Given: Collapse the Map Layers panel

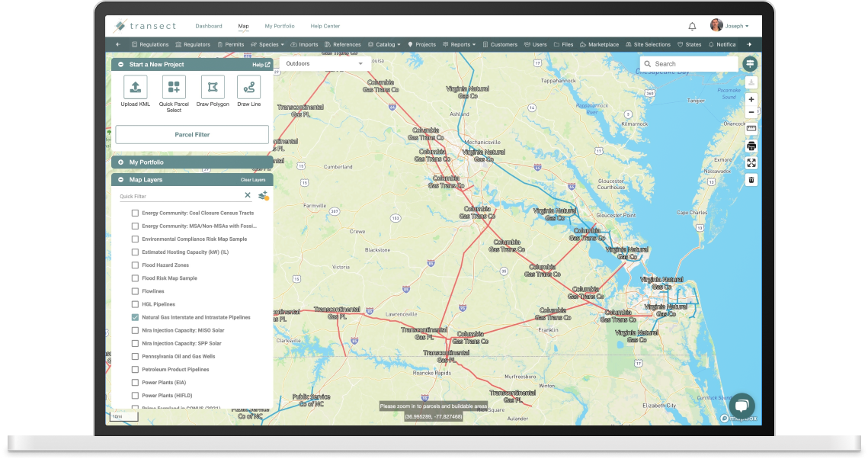Looking at the screenshot, I should tap(120, 180).
